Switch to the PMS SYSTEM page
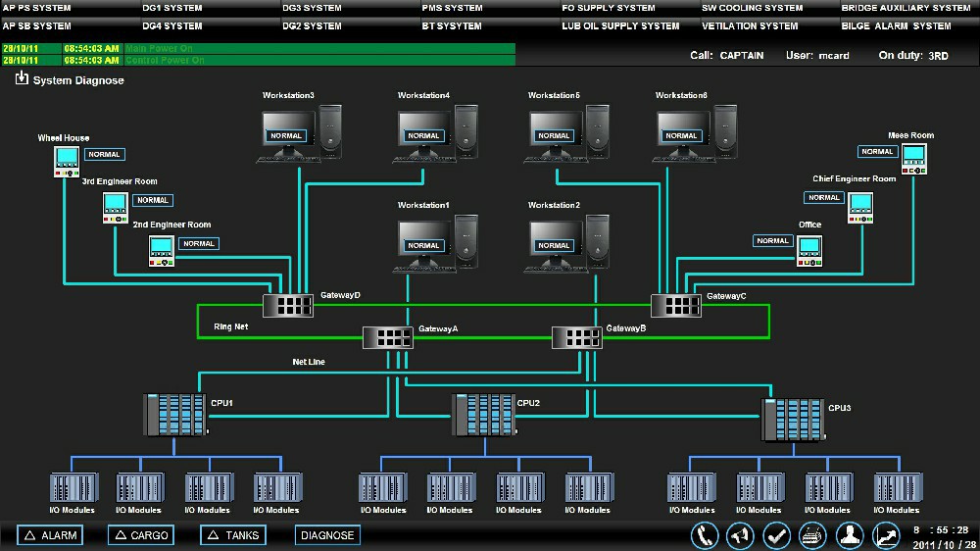This screenshot has height=551, width=980. (452, 8)
